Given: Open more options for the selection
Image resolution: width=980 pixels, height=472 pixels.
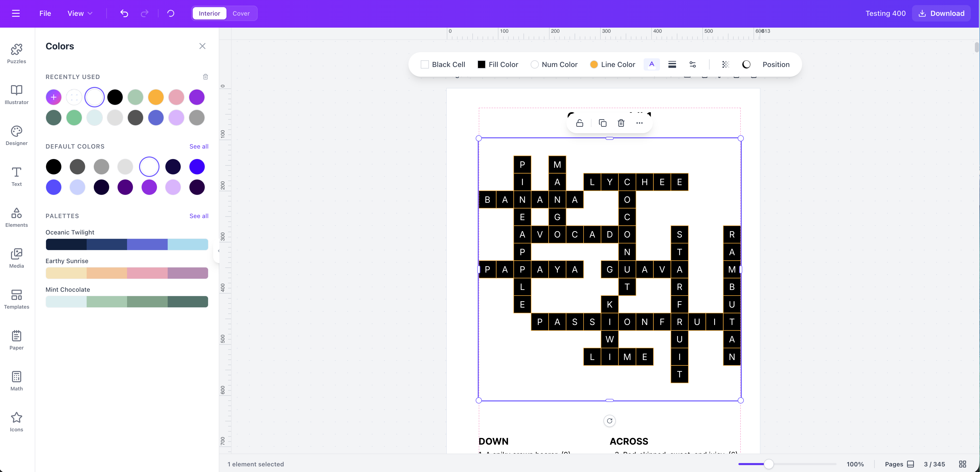Looking at the screenshot, I should pyautogui.click(x=639, y=122).
